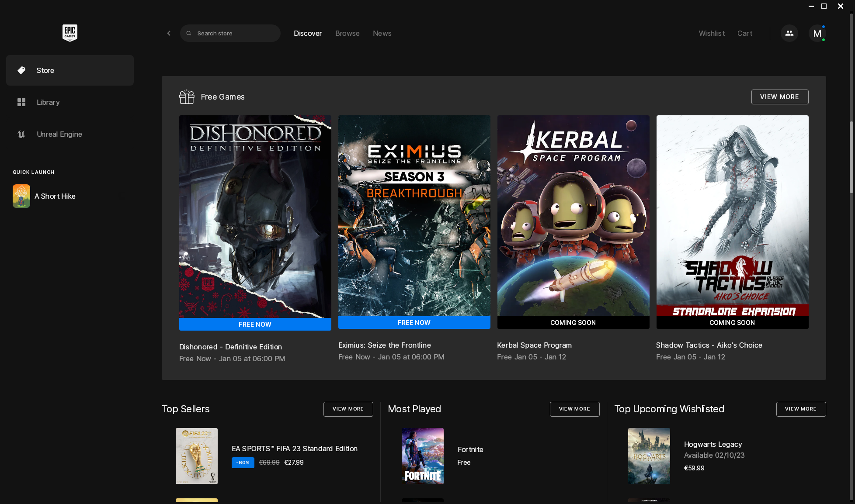Go back using the back arrow

(x=169, y=33)
